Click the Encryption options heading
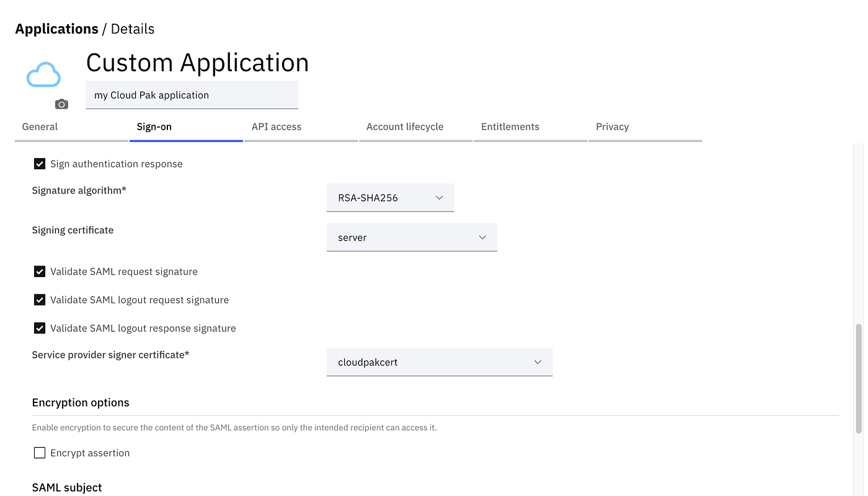 (81, 403)
